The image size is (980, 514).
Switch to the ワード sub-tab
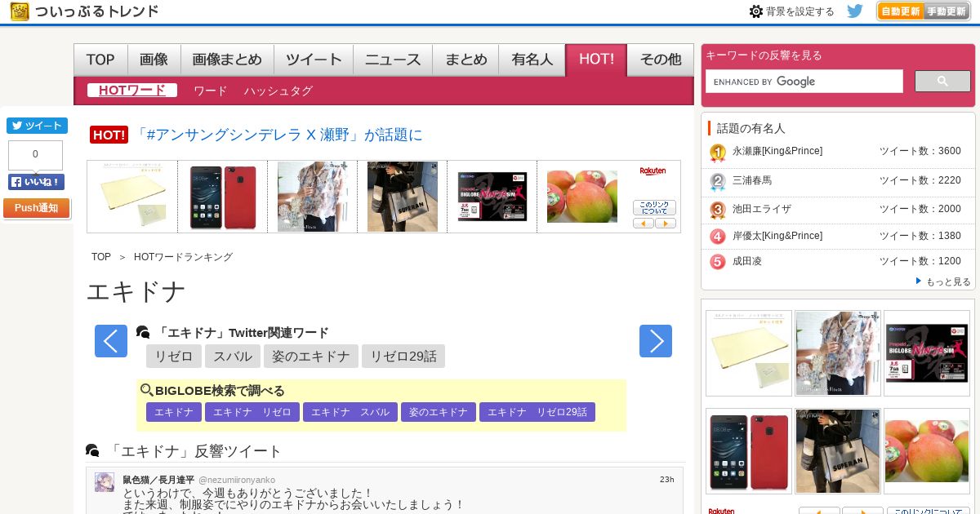click(x=211, y=91)
